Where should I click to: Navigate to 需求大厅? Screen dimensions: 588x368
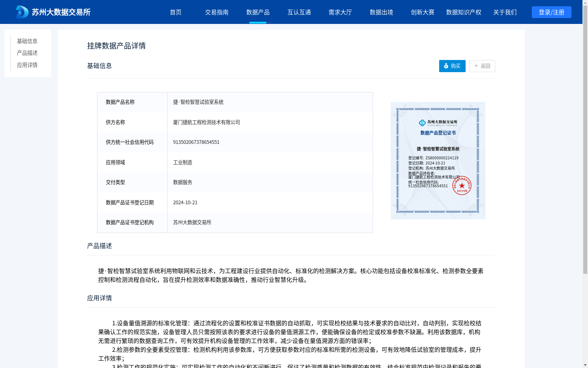(340, 12)
